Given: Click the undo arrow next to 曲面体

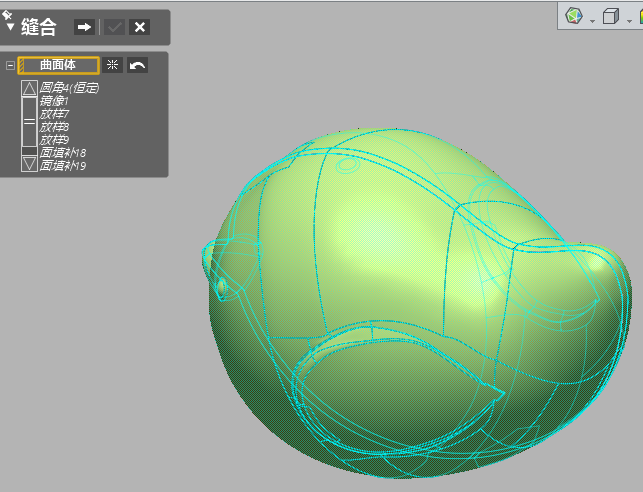Looking at the screenshot, I should point(137,65).
